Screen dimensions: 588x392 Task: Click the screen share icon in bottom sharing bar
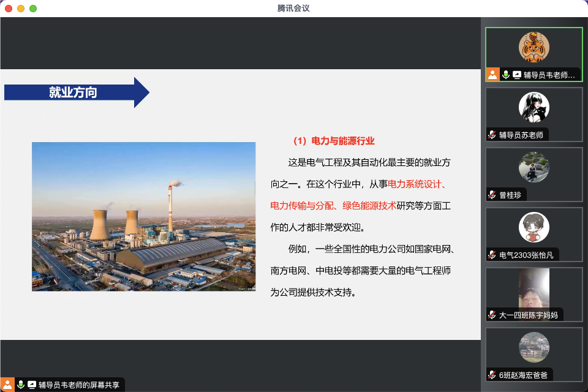32,385
